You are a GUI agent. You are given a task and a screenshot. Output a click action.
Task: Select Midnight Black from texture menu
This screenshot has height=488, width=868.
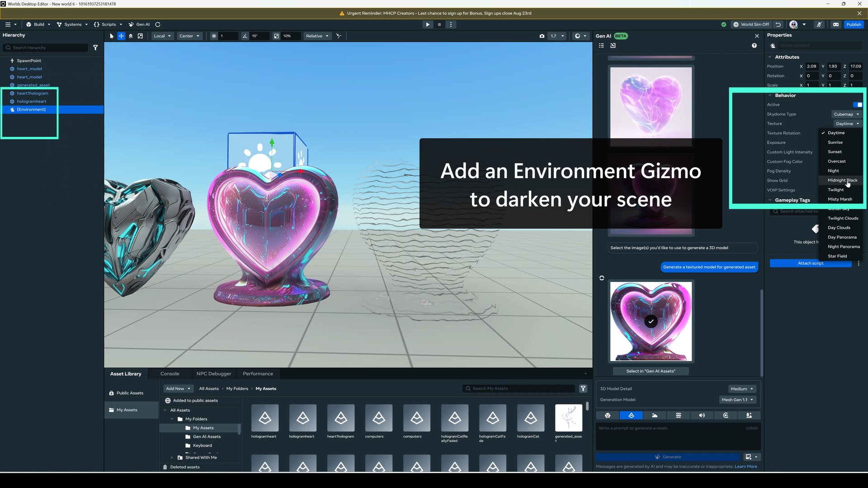pos(842,180)
